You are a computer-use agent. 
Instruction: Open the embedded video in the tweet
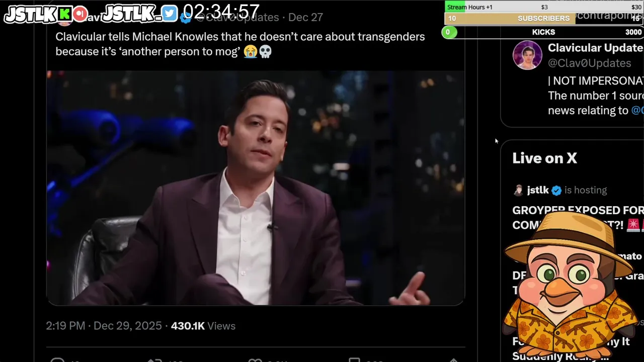[x=255, y=188]
